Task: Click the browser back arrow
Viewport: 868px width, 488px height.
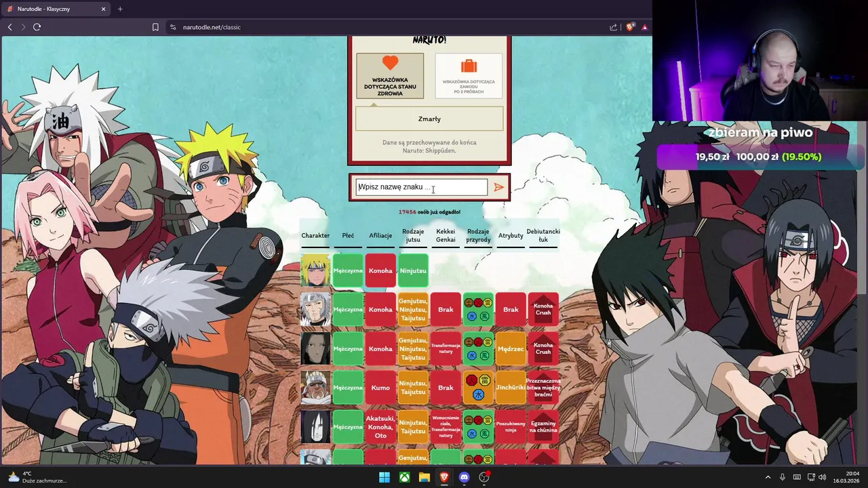Action: point(9,27)
